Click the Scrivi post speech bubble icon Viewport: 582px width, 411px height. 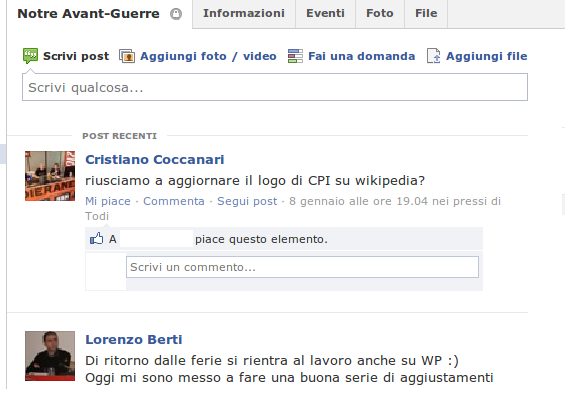pyautogui.click(x=30, y=56)
